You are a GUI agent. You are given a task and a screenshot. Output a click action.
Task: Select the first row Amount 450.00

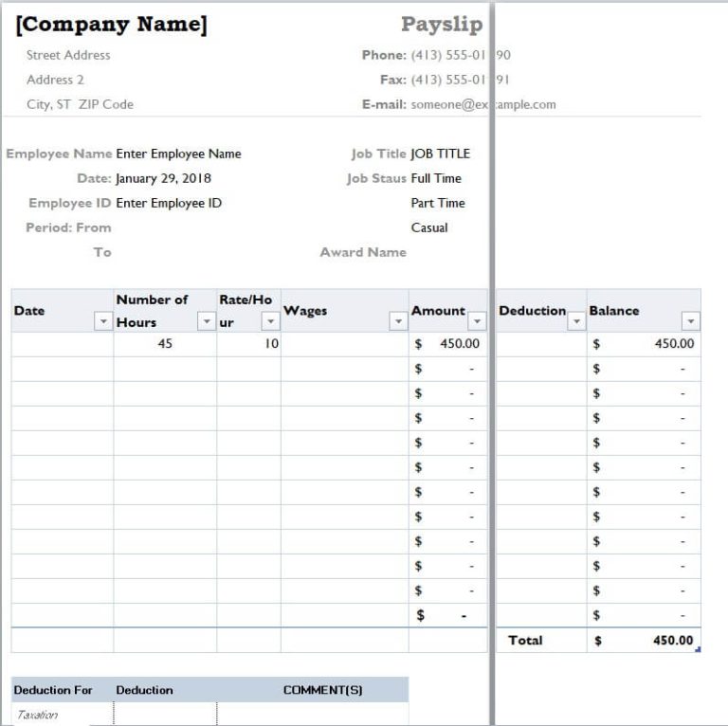tap(447, 344)
